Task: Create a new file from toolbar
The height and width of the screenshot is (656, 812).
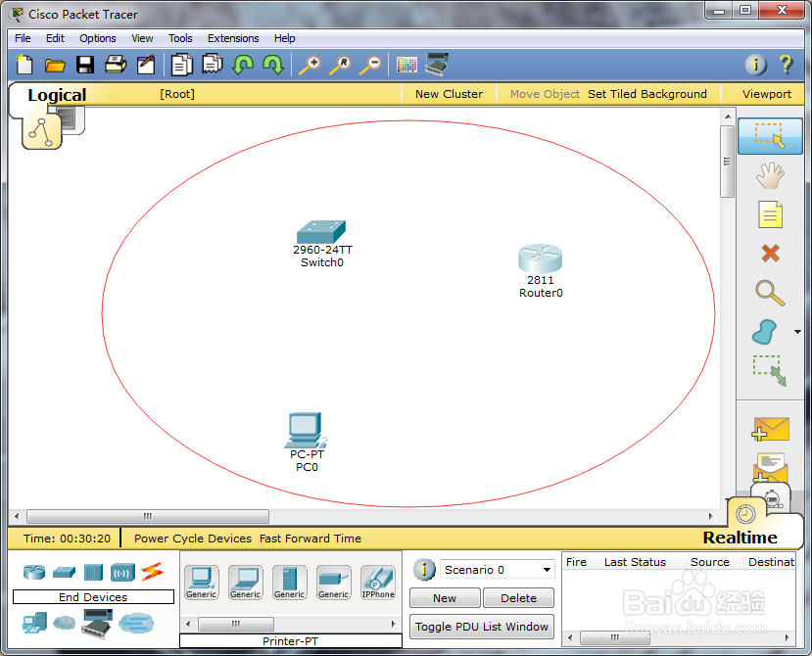Action: [x=24, y=65]
